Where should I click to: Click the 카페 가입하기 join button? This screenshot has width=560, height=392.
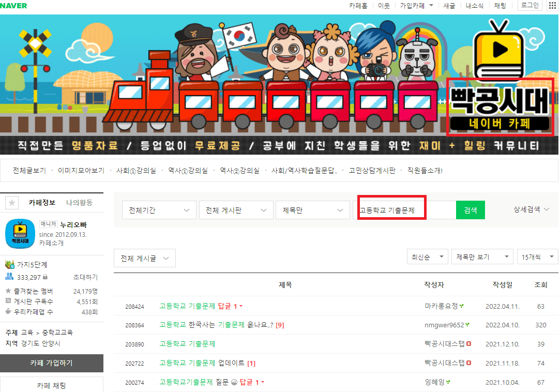pos(52,364)
